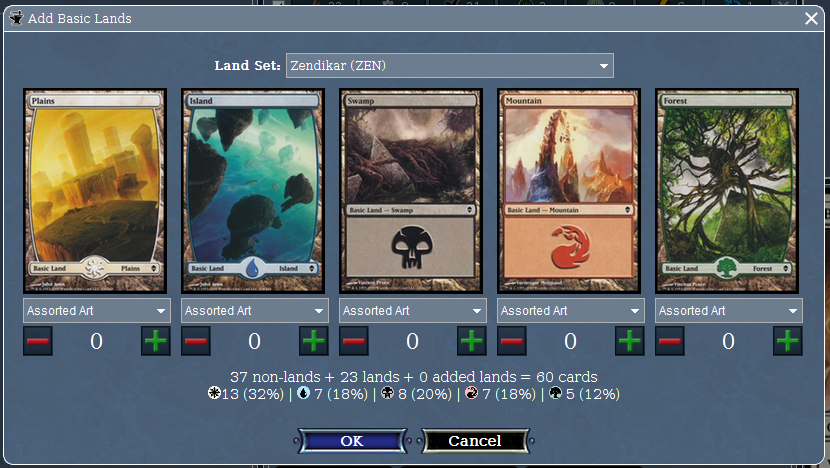This screenshot has width=830, height=468.
Task: Add one Mountain with the plus button
Action: tap(630, 341)
